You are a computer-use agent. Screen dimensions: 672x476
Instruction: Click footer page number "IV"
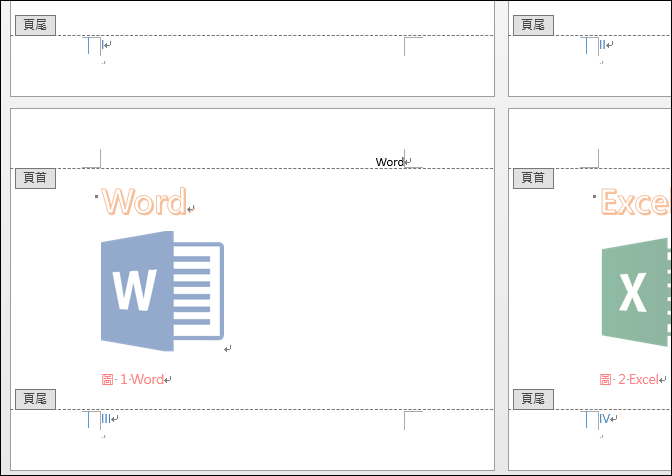[x=604, y=419]
